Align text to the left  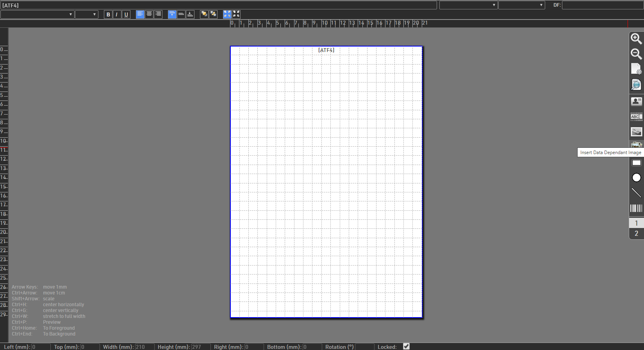coord(140,14)
